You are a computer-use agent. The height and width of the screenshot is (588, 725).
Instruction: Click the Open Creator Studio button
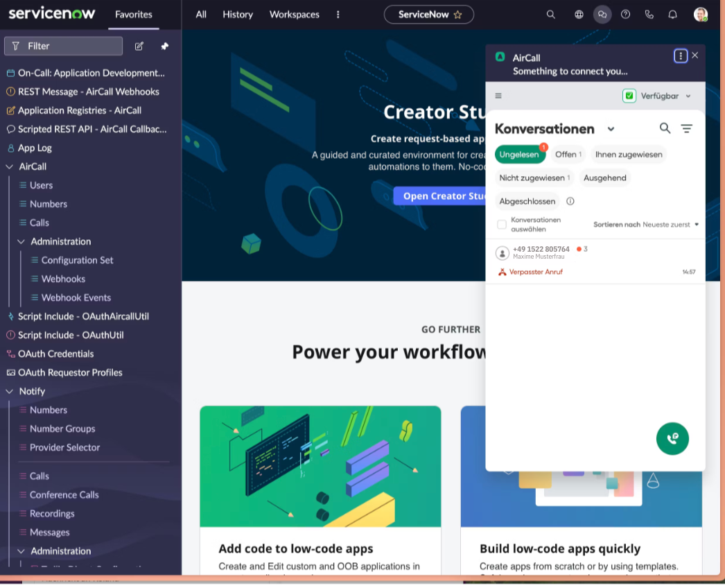pos(439,196)
